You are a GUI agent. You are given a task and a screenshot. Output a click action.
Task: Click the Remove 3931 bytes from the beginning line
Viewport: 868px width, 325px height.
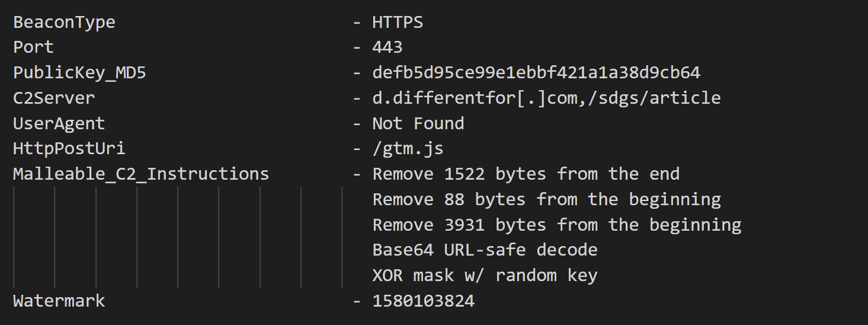pyautogui.click(x=557, y=225)
